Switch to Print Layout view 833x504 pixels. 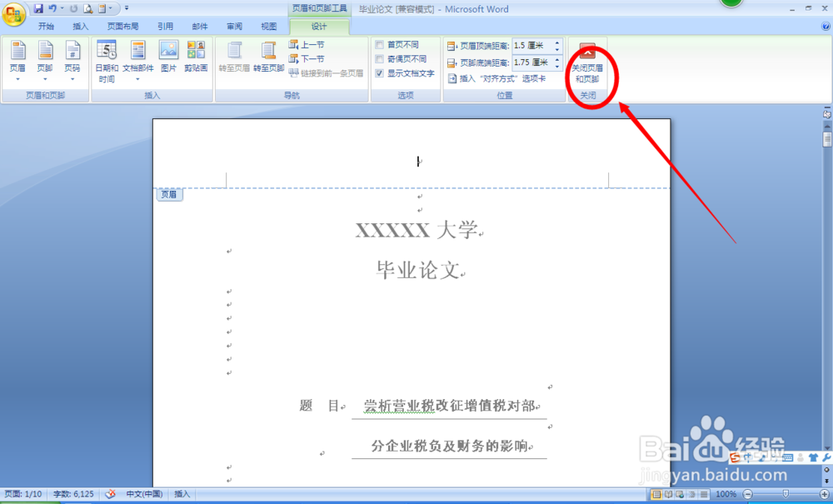(656, 495)
